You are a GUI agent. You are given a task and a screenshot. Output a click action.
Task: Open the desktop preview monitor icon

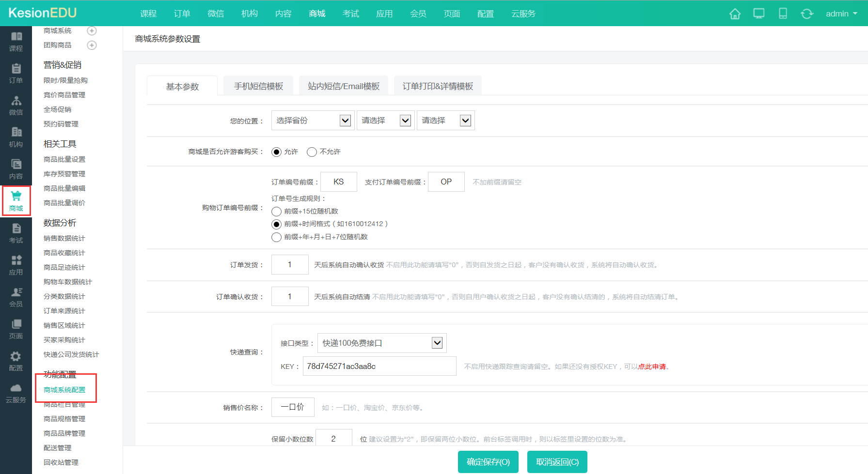pos(758,14)
